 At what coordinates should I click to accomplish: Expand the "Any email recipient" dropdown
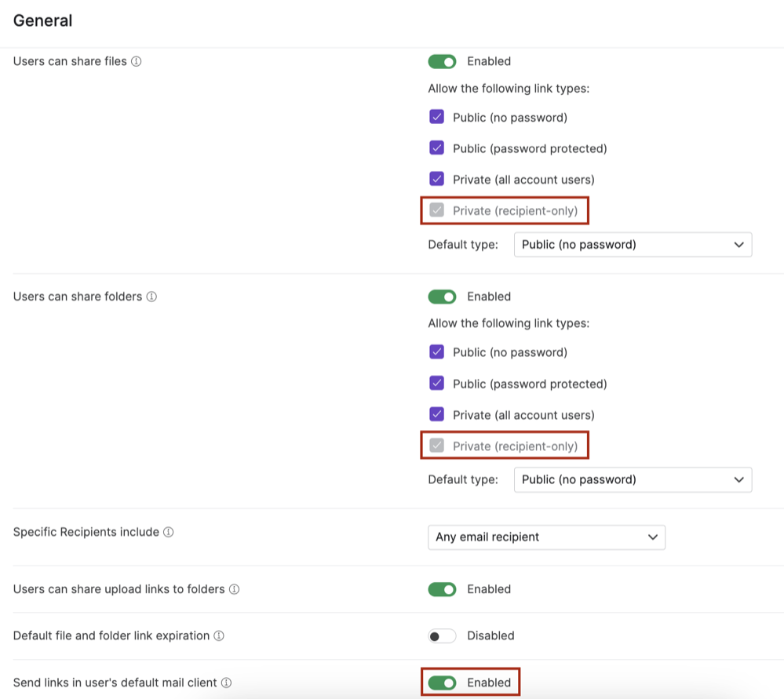click(546, 537)
